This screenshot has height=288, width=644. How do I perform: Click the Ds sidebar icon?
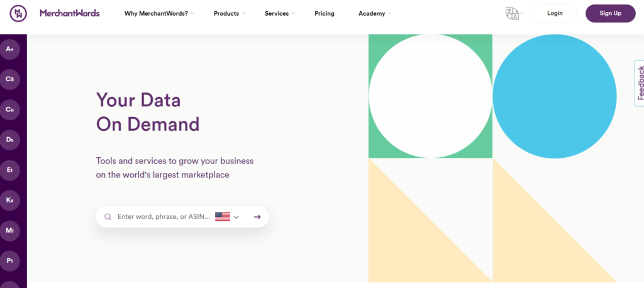click(10, 140)
